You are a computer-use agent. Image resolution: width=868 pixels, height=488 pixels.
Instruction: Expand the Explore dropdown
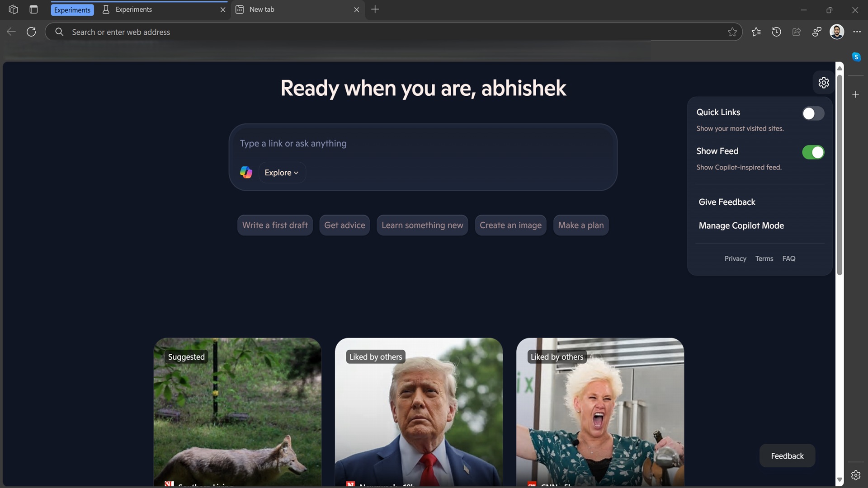281,172
